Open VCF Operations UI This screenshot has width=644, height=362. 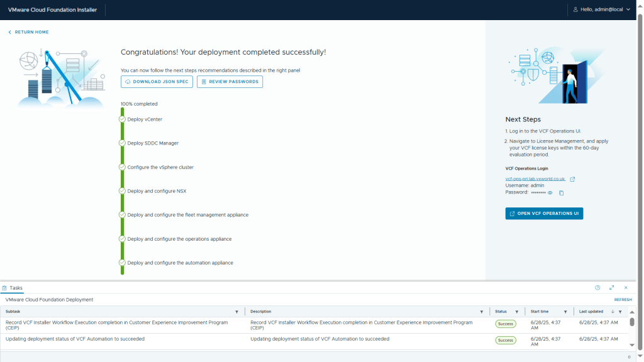[x=544, y=214]
